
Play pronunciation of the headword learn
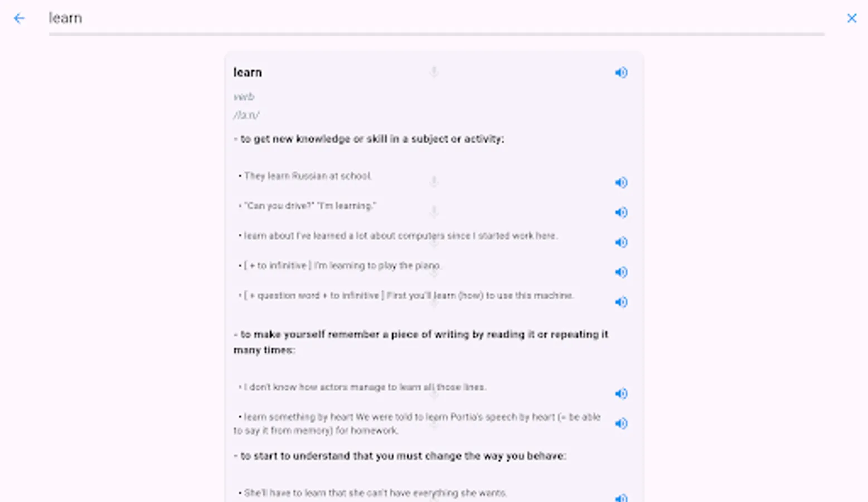(x=621, y=73)
